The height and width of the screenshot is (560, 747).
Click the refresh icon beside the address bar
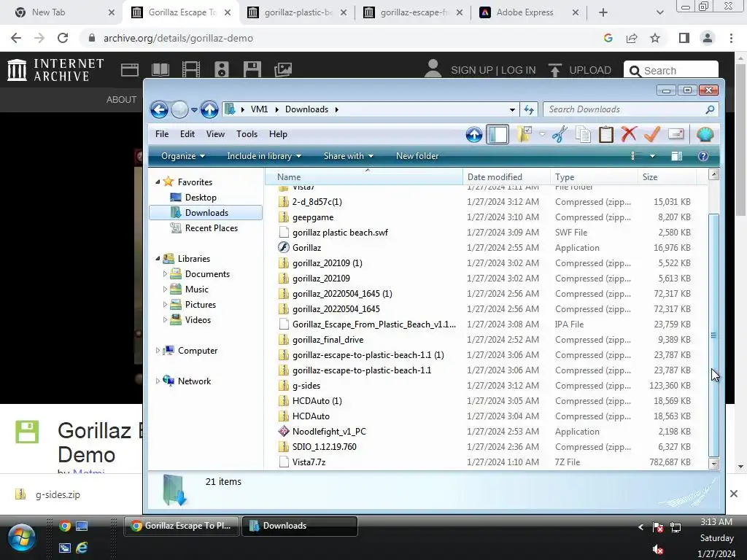(x=529, y=109)
